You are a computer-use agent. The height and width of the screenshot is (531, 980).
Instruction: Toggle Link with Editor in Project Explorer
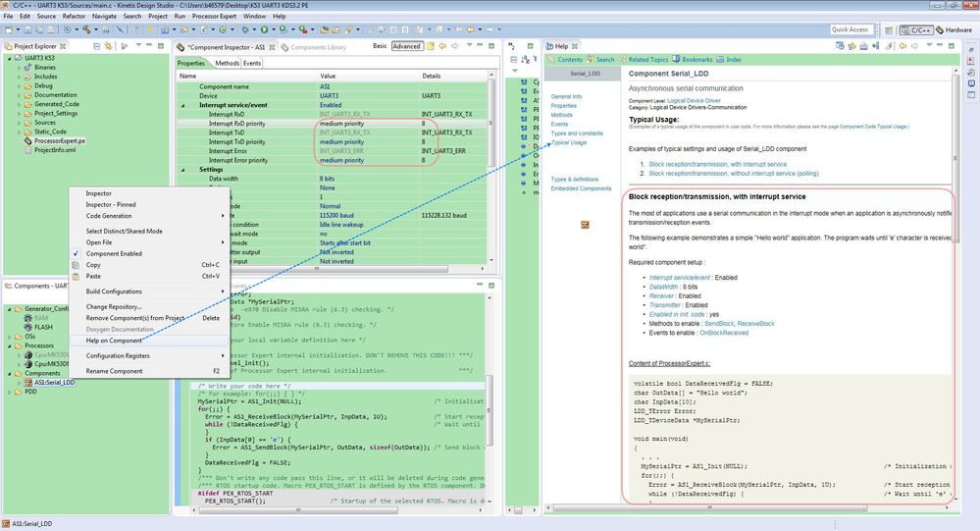click(108, 46)
